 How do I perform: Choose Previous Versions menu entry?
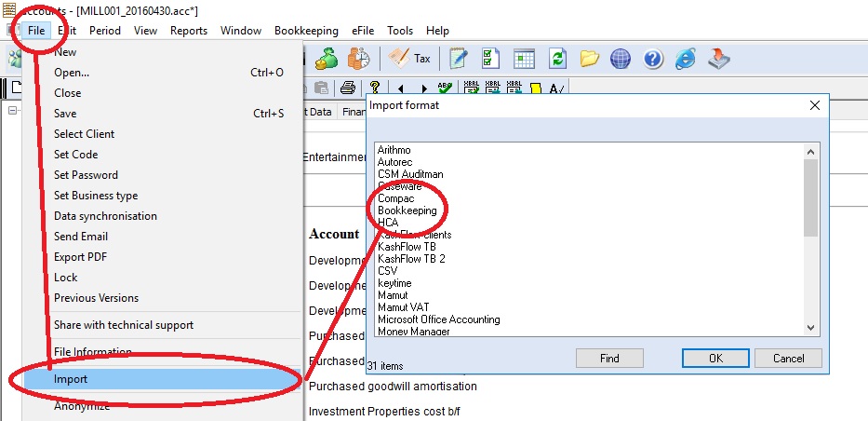[x=162, y=298]
